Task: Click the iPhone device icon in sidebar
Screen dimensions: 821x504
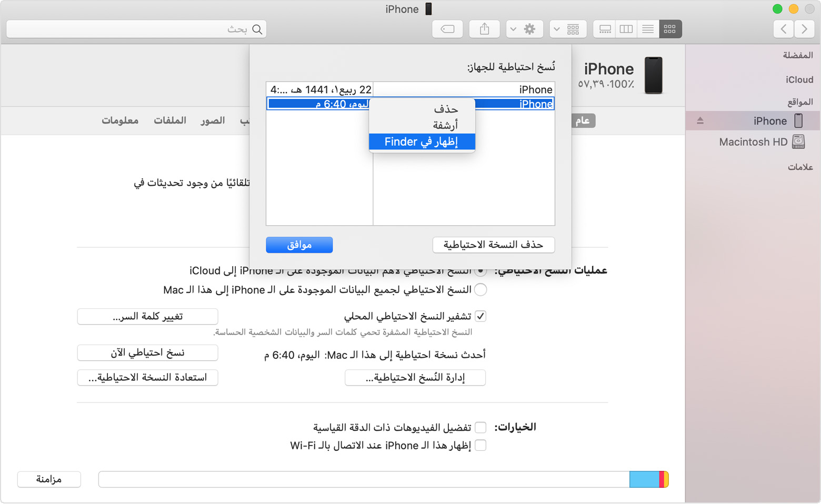Action: coord(798,121)
